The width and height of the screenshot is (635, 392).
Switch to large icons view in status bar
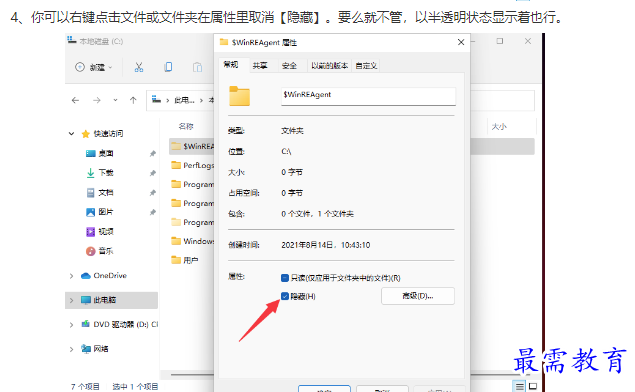click(x=533, y=386)
